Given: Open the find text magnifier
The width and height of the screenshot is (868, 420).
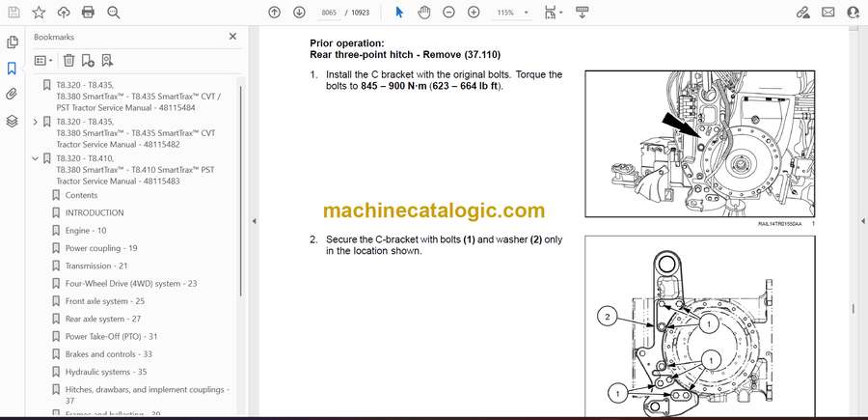Looking at the screenshot, I should [114, 13].
